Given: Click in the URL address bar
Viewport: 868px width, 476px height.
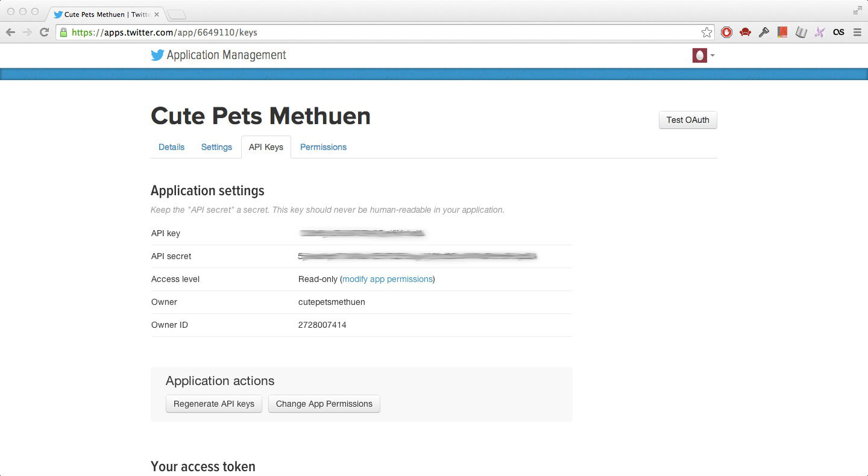Looking at the screenshot, I should click(385, 33).
